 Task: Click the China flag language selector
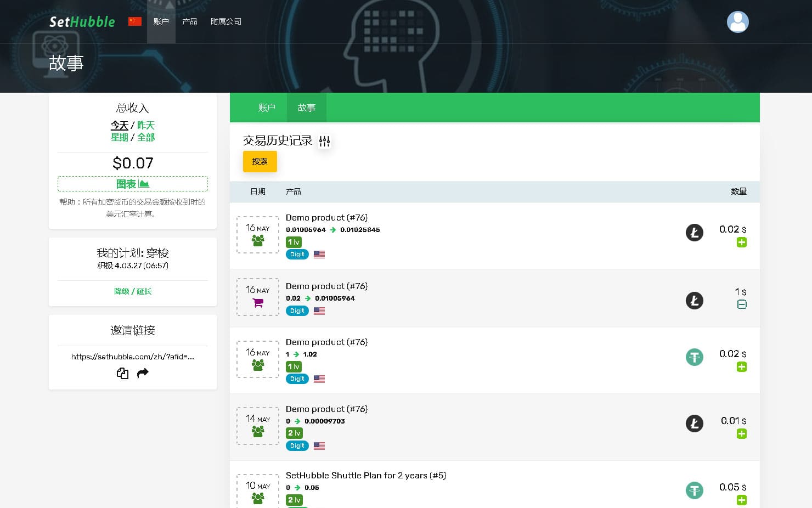[x=135, y=21]
